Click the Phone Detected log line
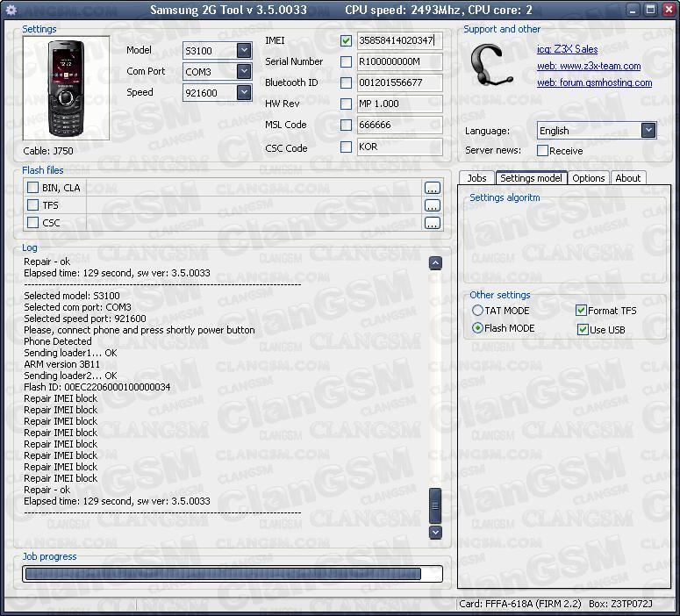680x616 pixels. click(x=58, y=341)
